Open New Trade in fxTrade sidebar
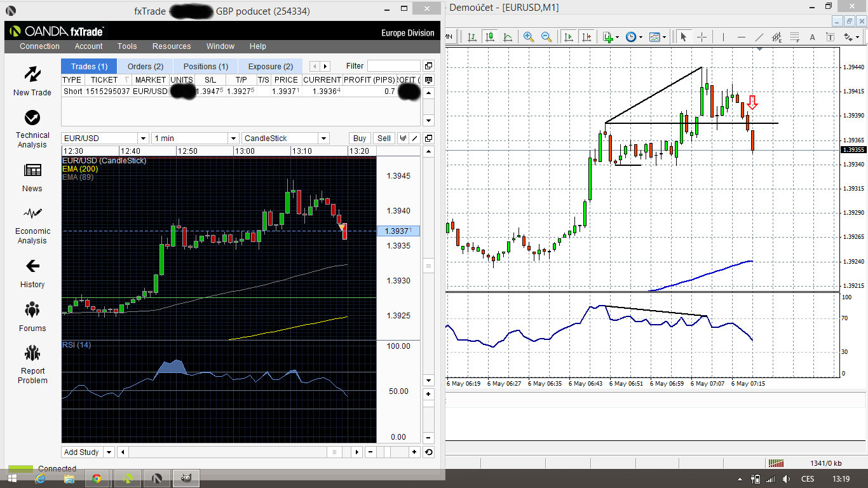This screenshot has height=488, width=868. (32, 81)
